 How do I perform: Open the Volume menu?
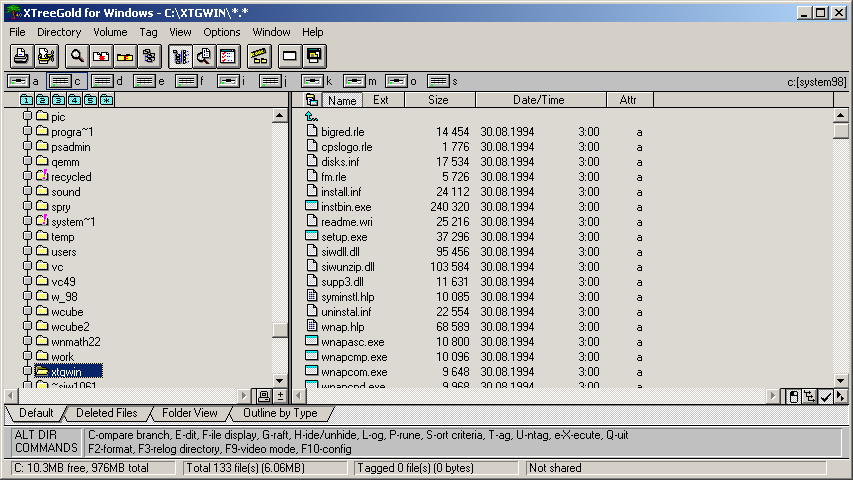pos(110,32)
